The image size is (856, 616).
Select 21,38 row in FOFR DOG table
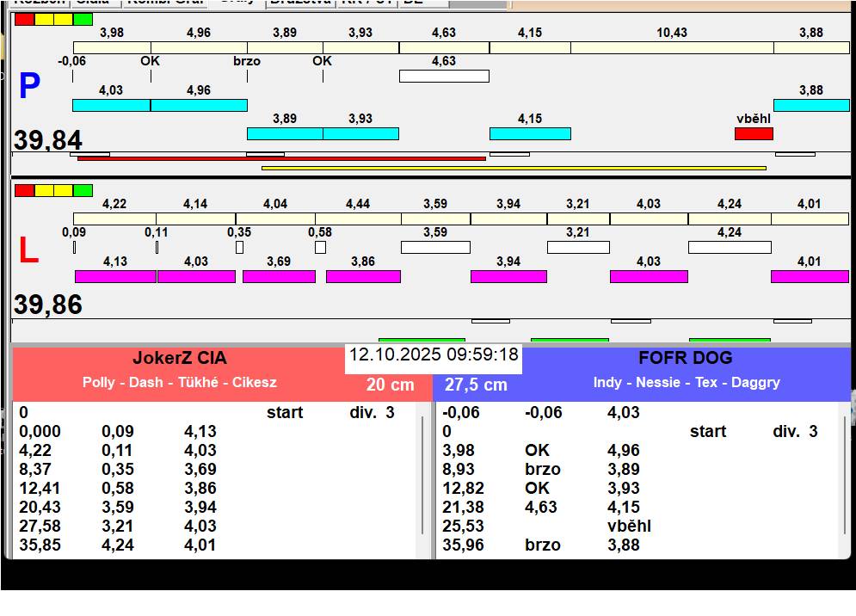[637, 508]
